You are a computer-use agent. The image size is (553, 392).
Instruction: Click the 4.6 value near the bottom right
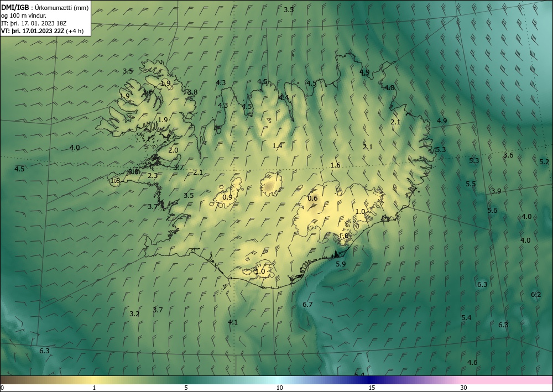tap(472, 362)
